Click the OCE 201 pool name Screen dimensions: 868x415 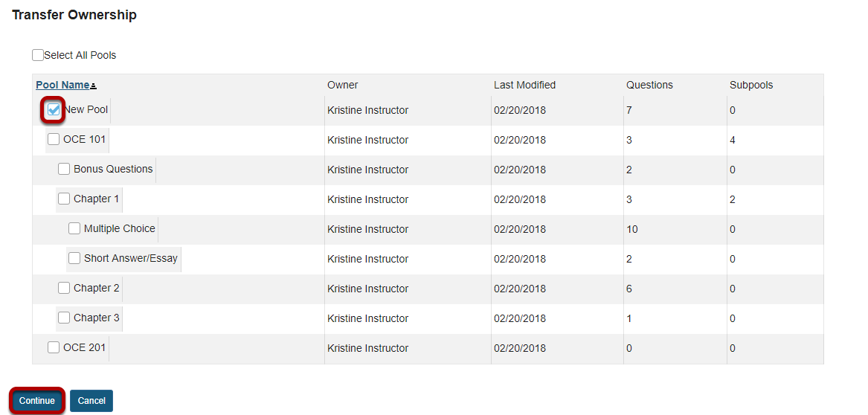point(84,347)
